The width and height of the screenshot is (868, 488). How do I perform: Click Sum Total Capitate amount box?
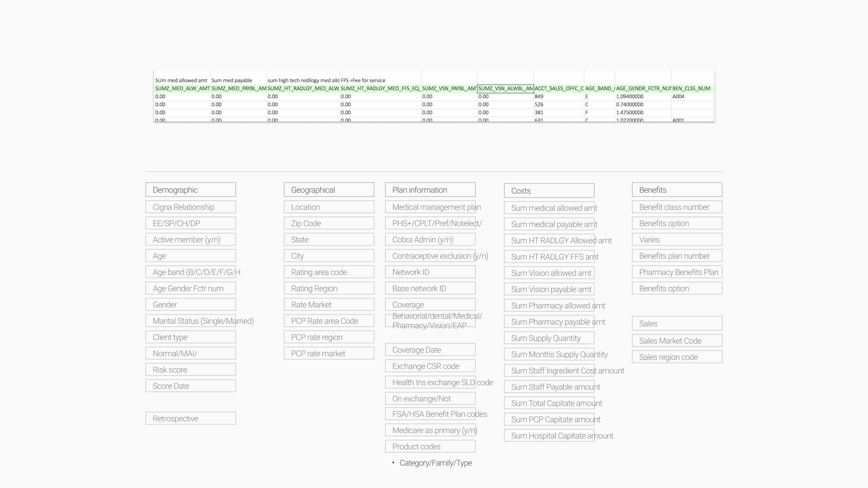tap(549, 403)
